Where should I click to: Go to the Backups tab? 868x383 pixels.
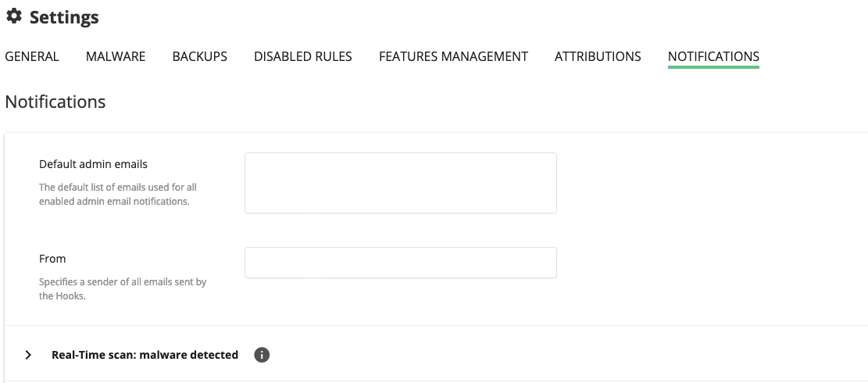coord(199,56)
